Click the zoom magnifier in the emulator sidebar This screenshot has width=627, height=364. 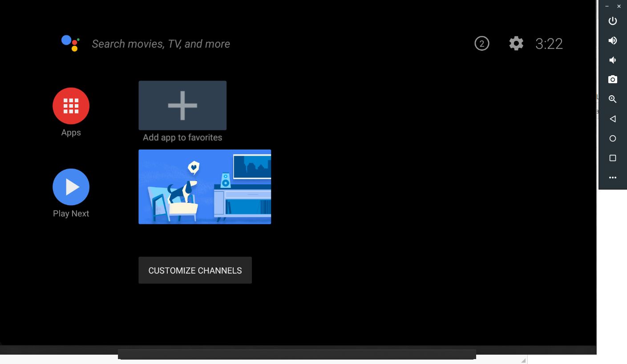[x=612, y=99]
